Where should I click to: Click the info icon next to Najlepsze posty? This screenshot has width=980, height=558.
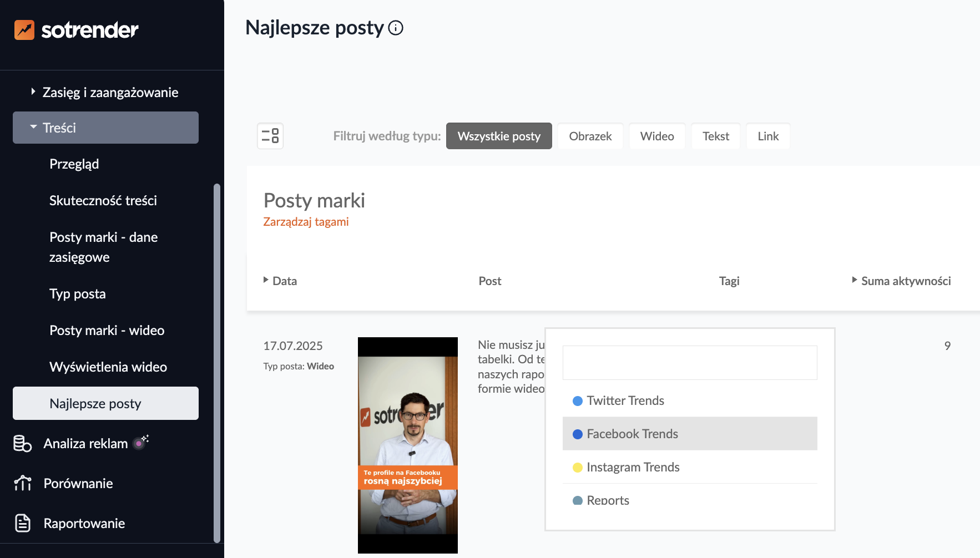pyautogui.click(x=396, y=28)
